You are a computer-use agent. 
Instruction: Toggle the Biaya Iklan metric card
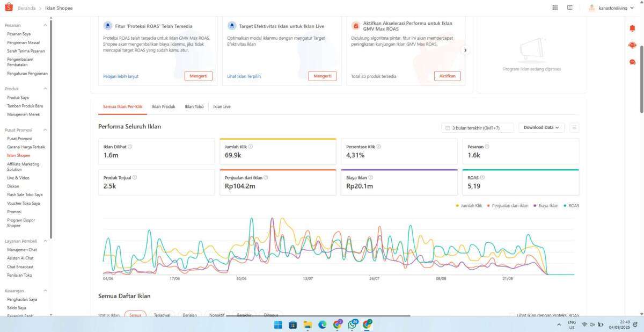pos(399,183)
